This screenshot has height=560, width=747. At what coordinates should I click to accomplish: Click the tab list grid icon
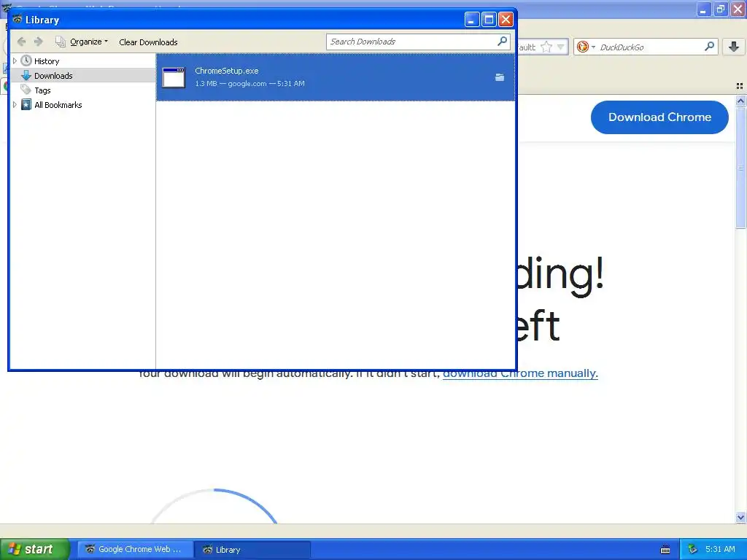coord(740,86)
